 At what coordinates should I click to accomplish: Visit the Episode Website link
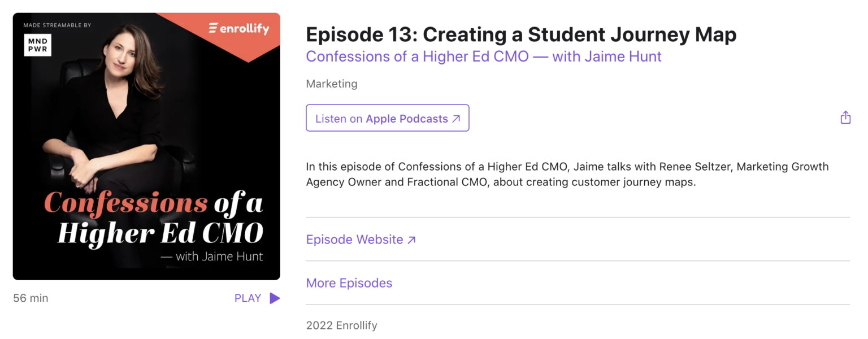tap(354, 239)
